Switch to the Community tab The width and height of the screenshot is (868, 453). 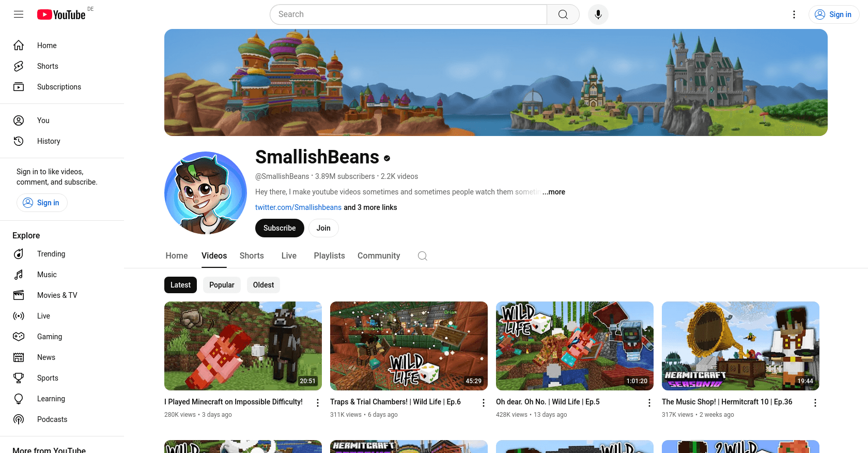tap(379, 256)
